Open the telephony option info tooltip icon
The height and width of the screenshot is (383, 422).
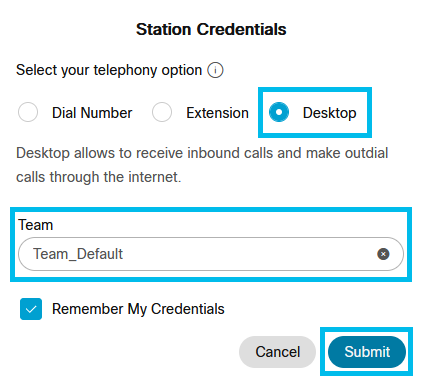[215, 70]
